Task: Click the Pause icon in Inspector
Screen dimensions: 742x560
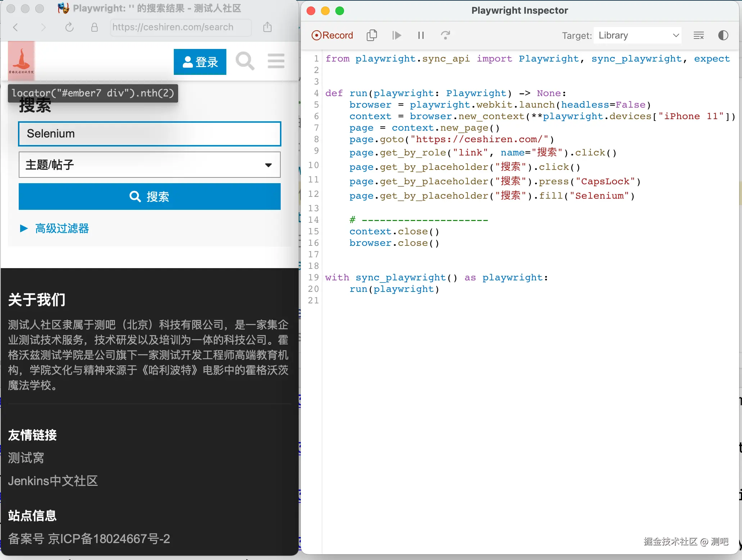Action: click(421, 35)
